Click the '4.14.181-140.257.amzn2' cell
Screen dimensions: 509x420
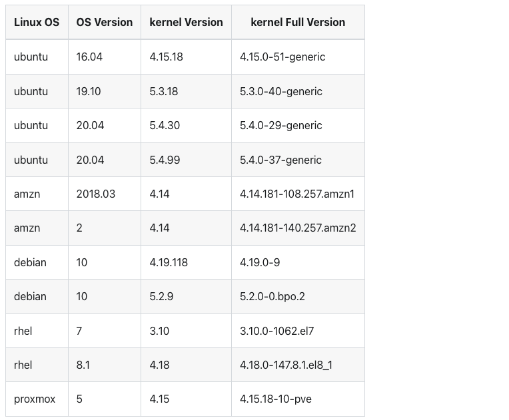[x=298, y=228]
